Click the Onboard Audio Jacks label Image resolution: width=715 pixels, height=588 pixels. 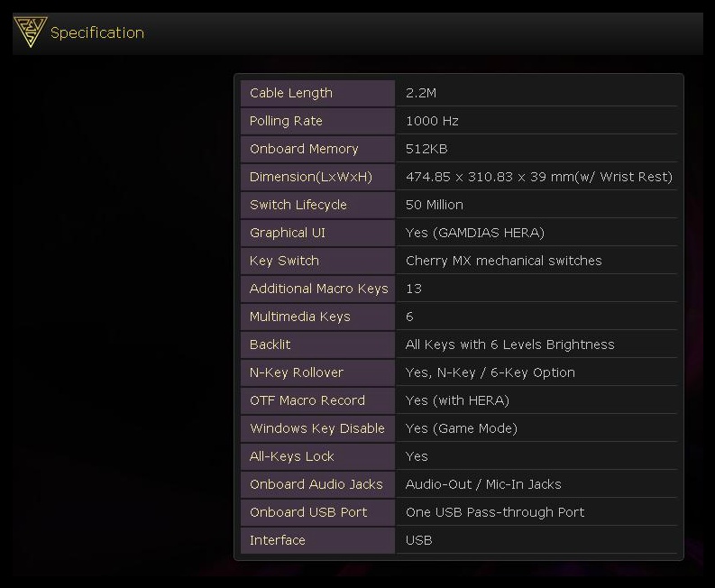(x=316, y=484)
